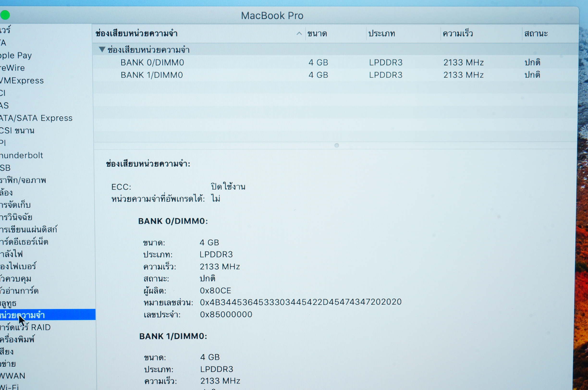Open FireWire in sidebar
This screenshot has height=390, width=588.
coord(12,68)
